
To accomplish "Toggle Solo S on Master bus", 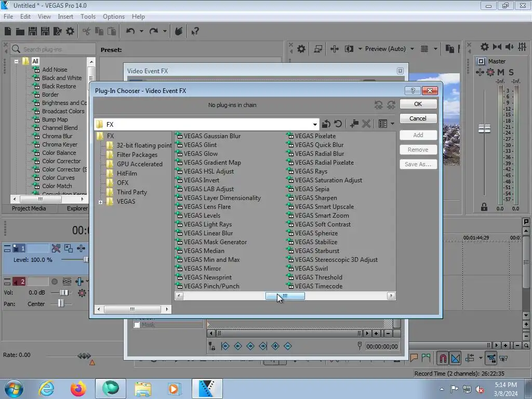I will 511,72.
